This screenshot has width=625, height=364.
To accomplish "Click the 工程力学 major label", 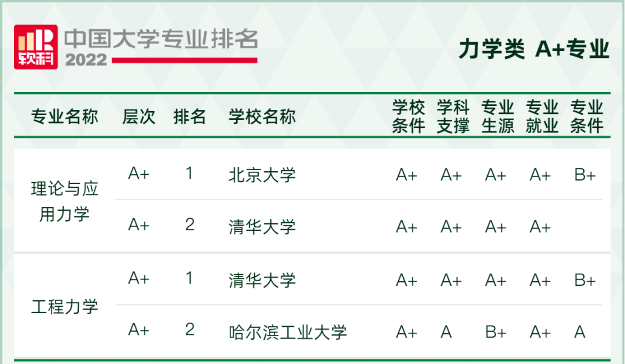I will coord(64,306).
